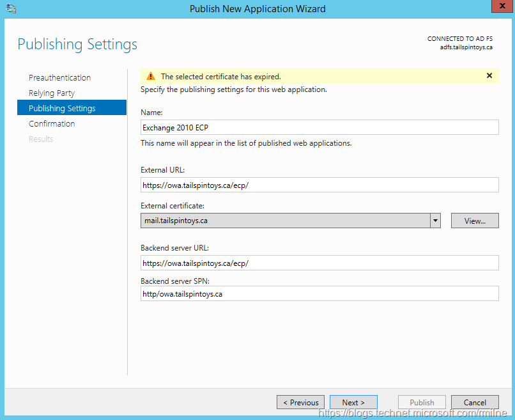
Task: Click the yellow warning triangle icon
Action: click(151, 76)
